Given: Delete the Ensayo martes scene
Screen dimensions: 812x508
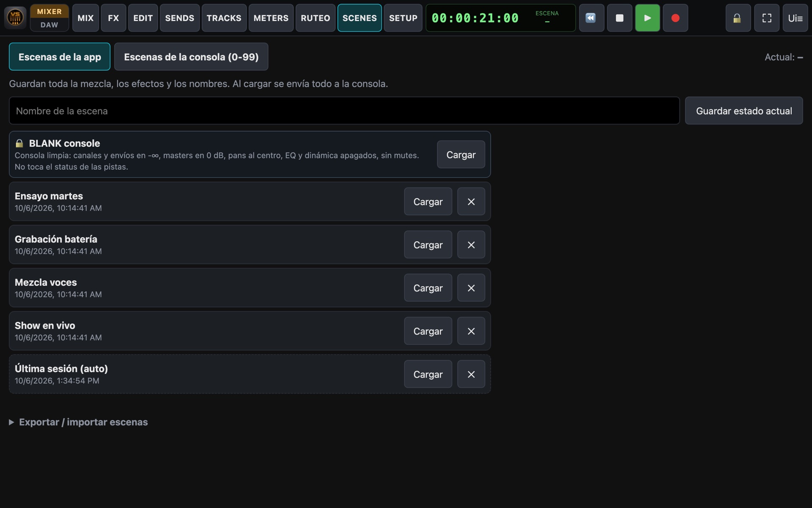Looking at the screenshot, I should (471, 202).
